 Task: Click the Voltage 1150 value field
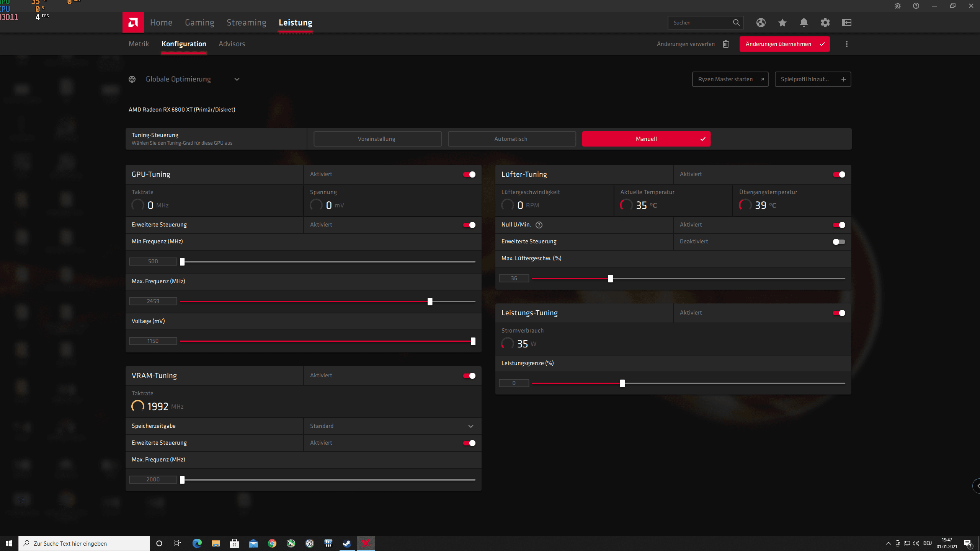click(x=153, y=341)
